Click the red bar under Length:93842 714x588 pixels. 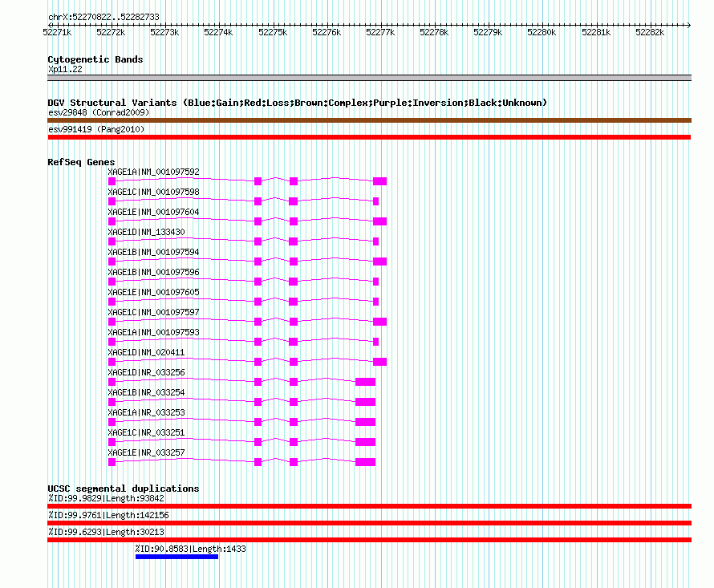(x=369, y=506)
